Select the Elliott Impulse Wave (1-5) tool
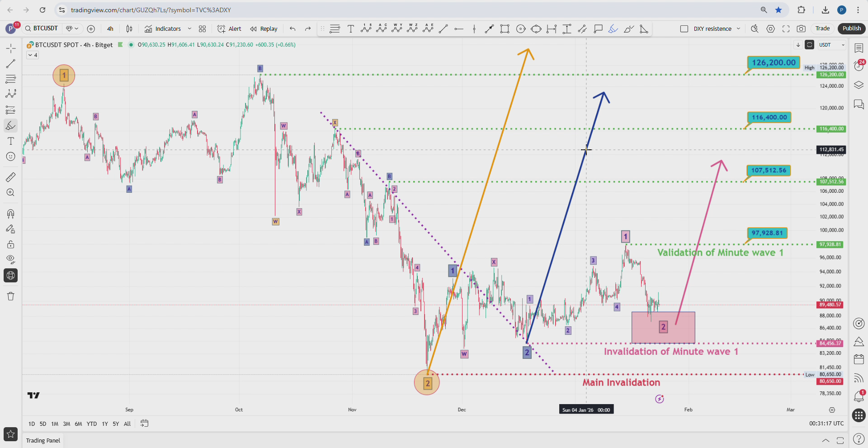 point(366,29)
